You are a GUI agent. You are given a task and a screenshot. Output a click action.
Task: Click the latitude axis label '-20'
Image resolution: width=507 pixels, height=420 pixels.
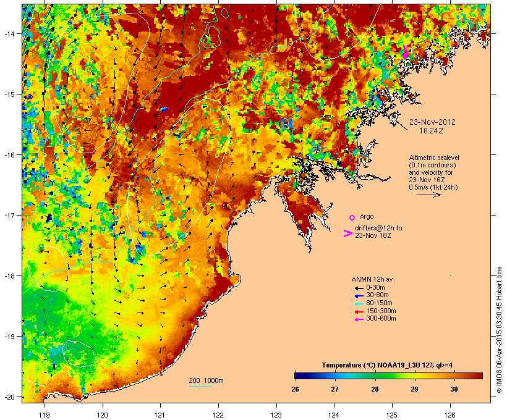tap(9, 397)
